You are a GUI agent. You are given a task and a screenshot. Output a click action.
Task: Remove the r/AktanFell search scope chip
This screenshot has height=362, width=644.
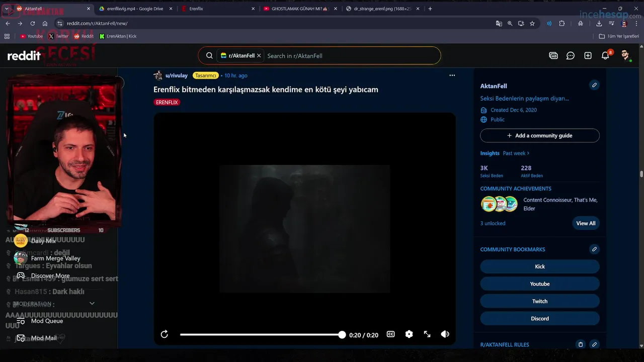259,56
